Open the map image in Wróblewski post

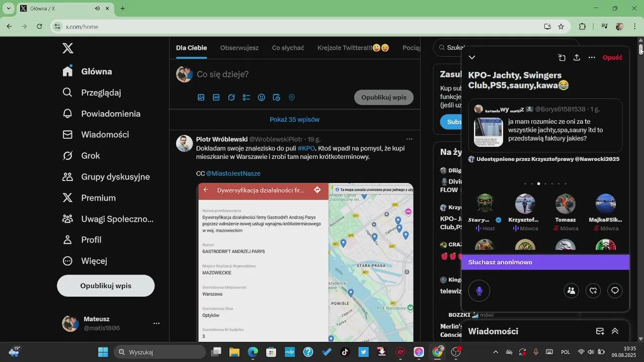tap(305, 262)
